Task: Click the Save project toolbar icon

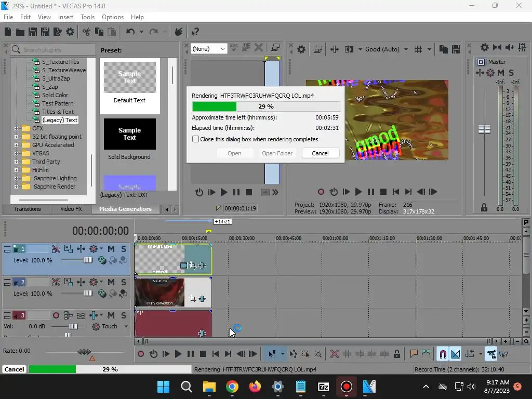Action: [33, 32]
